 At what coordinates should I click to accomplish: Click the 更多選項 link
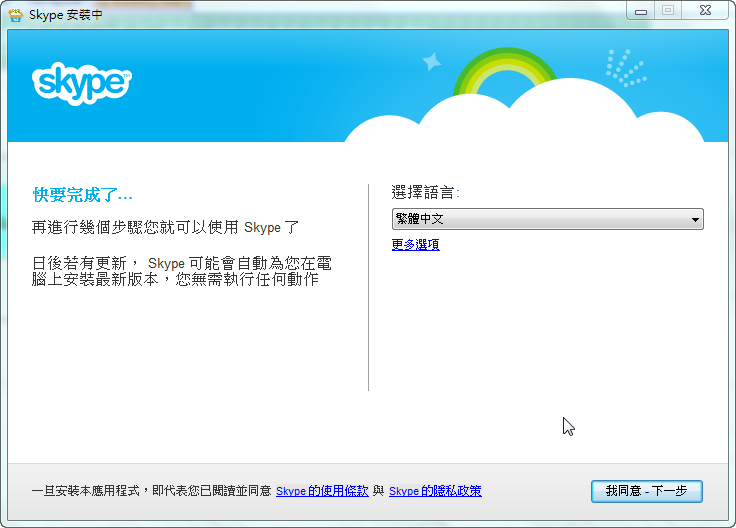click(415, 245)
